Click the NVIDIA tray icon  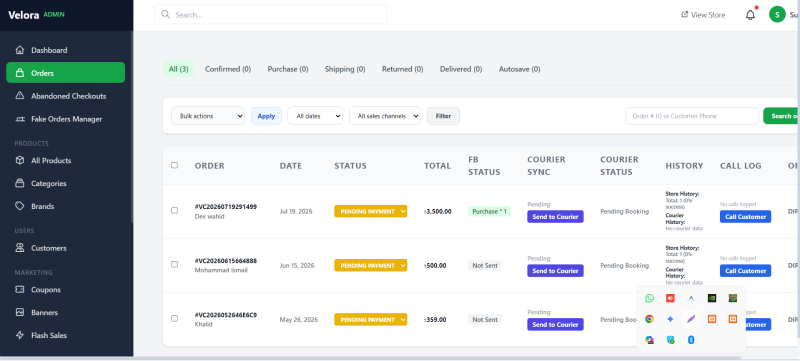712,298
